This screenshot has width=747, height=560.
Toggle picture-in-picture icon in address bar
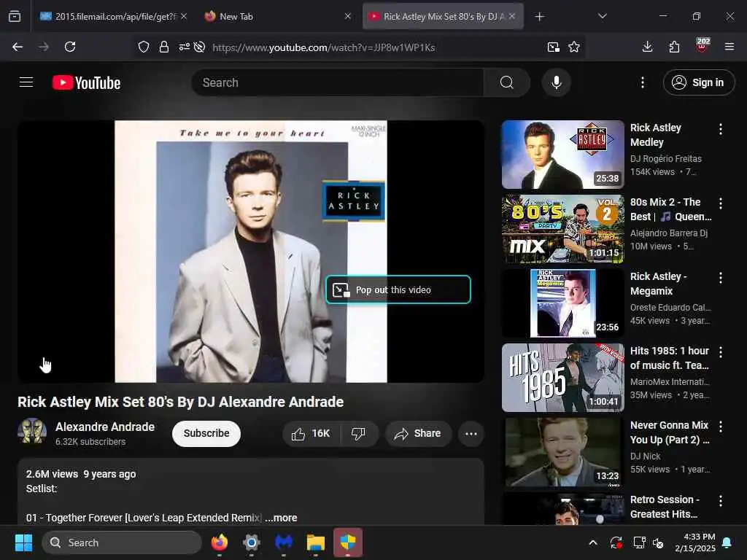[x=553, y=47]
